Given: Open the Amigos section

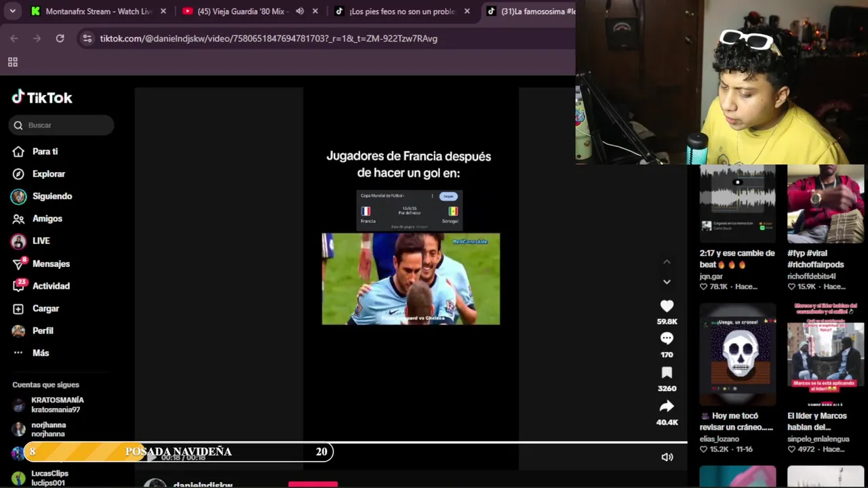Looking at the screenshot, I should (47, 218).
